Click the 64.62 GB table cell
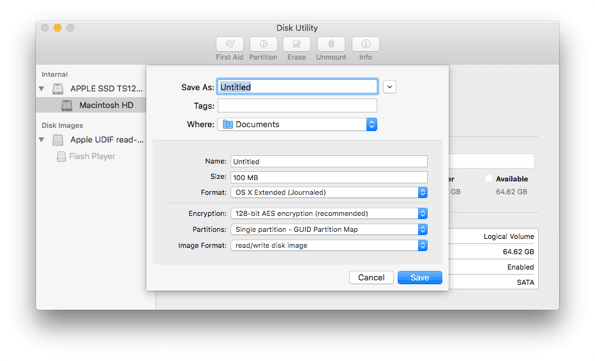Viewport: 595px width, 361px height. click(518, 252)
